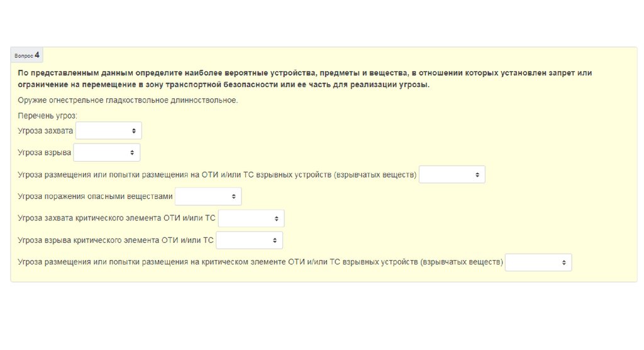Click the Угроза взрыва label text
This screenshot has width=644, height=350.
point(44,153)
